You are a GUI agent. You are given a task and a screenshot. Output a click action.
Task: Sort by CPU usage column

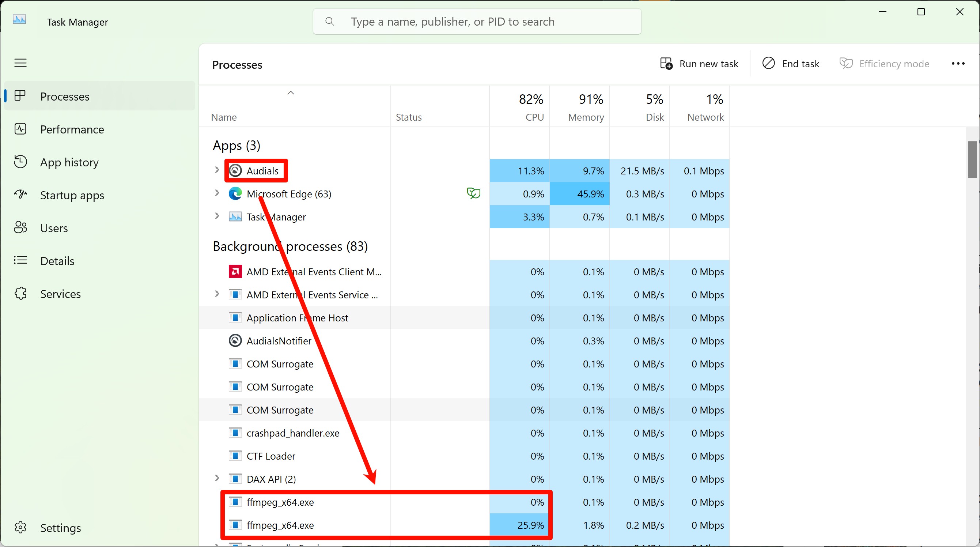(x=519, y=106)
